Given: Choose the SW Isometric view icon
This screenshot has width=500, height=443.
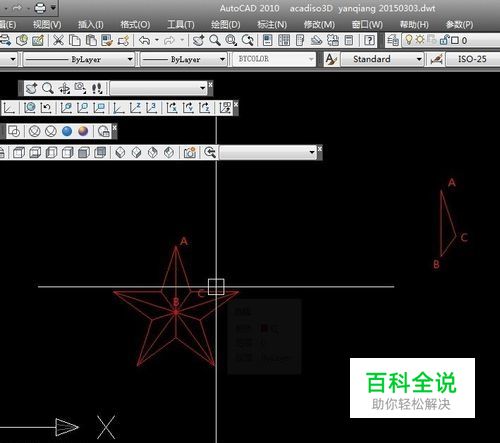Looking at the screenshot, I should [x=120, y=153].
